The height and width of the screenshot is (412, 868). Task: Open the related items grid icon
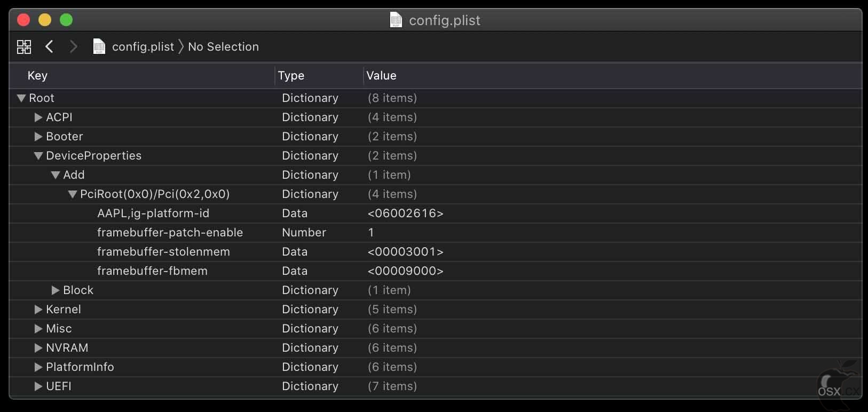[x=24, y=47]
